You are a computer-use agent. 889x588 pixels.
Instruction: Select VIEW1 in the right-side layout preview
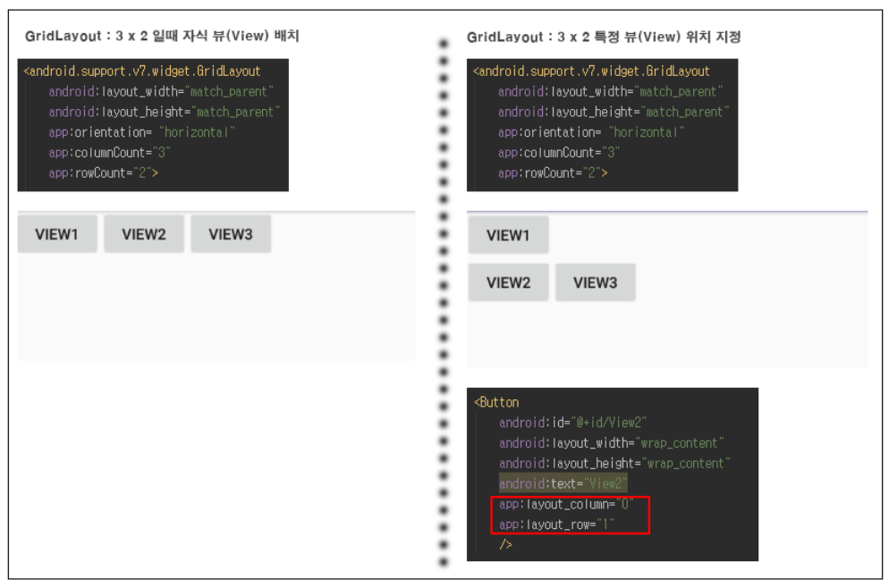pos(509,235)
